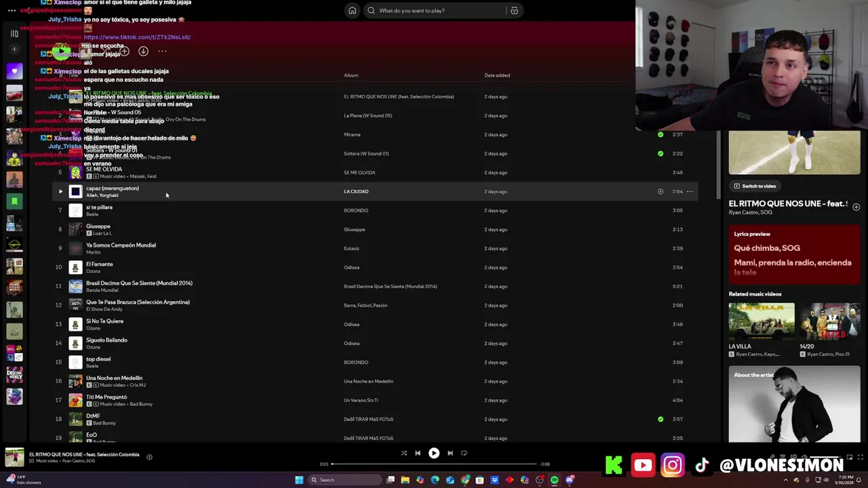Open Liked Songs heart playlist

[14, 70]
